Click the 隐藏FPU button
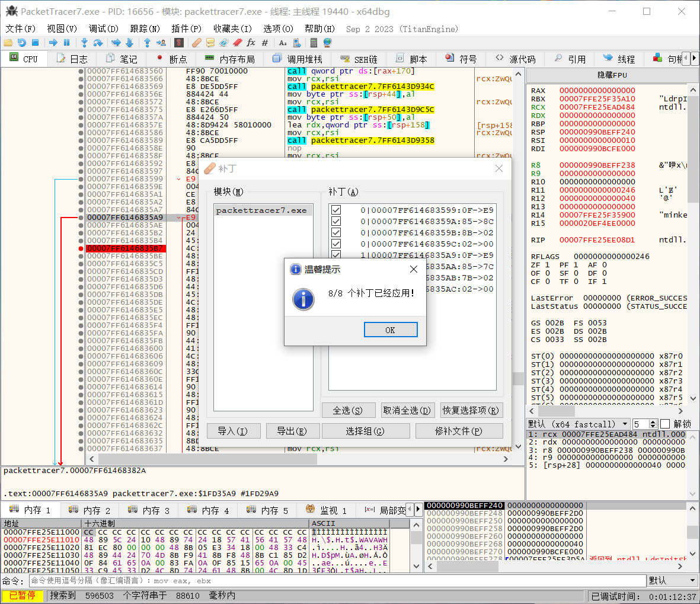This screenshot has width=700, height=604. [x=612, y=75]
